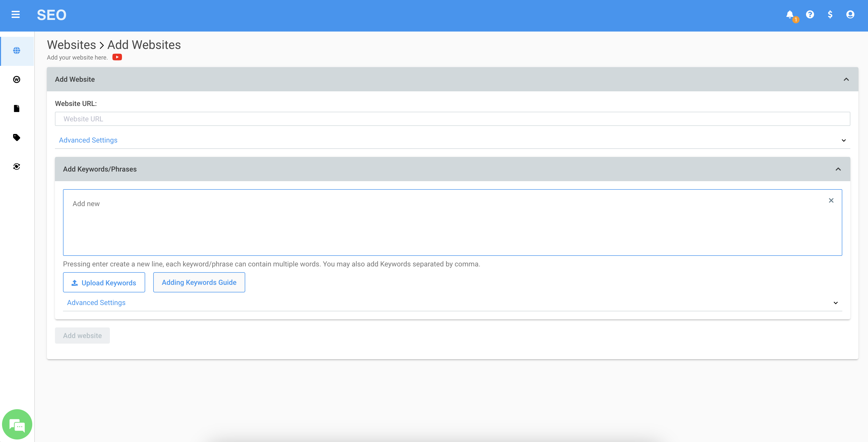Viewport: 868px width, 442px height.
Task: Collapse the Add Website panel
Action: tap(846, 79)
